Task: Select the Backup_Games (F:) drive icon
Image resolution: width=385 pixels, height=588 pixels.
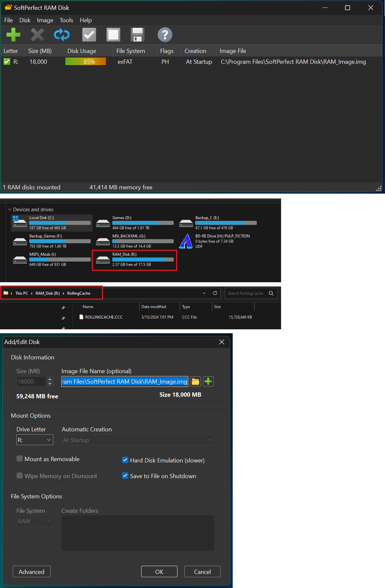Action: (20, 242)
